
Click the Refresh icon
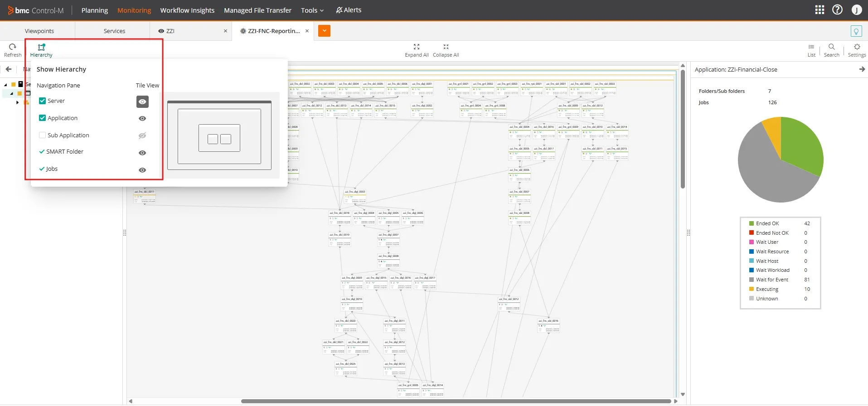point(13,47)
